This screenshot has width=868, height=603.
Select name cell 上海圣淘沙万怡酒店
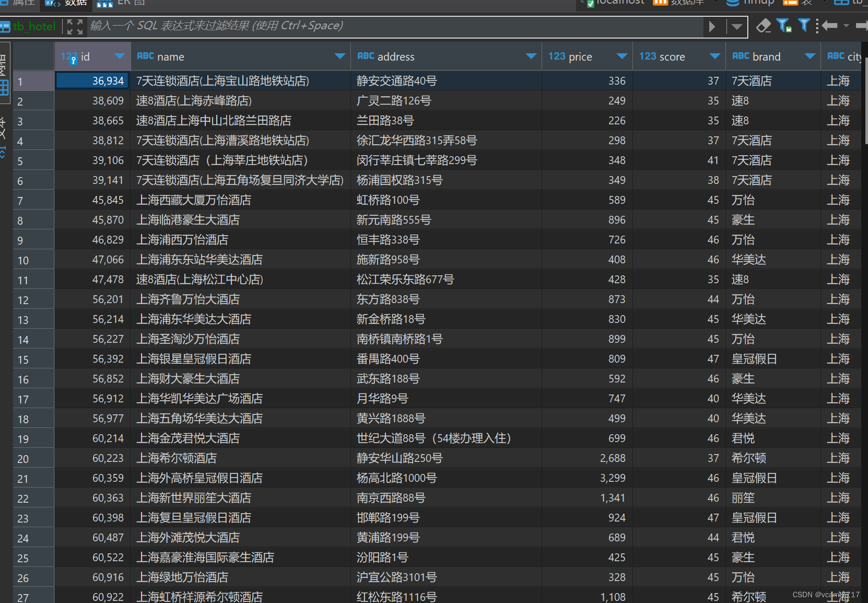(x=240, y=339)
